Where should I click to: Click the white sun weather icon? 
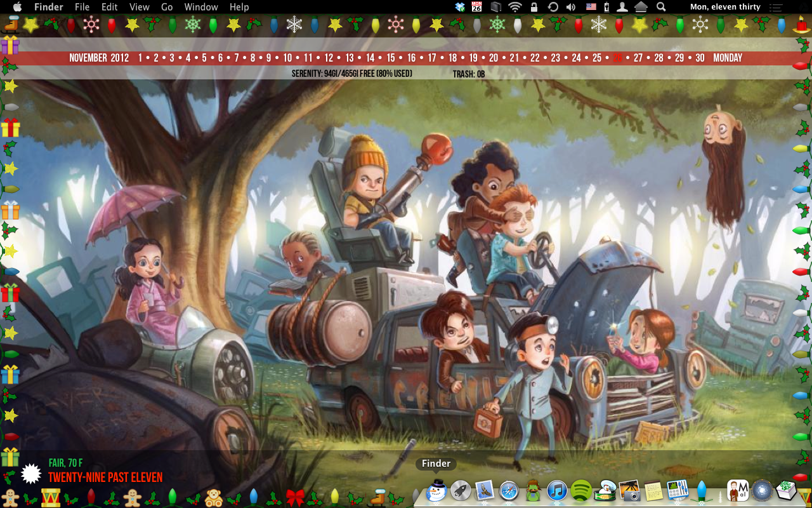[31, 474]
